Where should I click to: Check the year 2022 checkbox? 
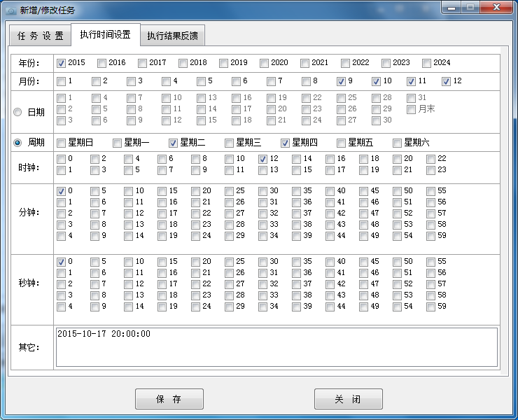click(x=345, y=63)
